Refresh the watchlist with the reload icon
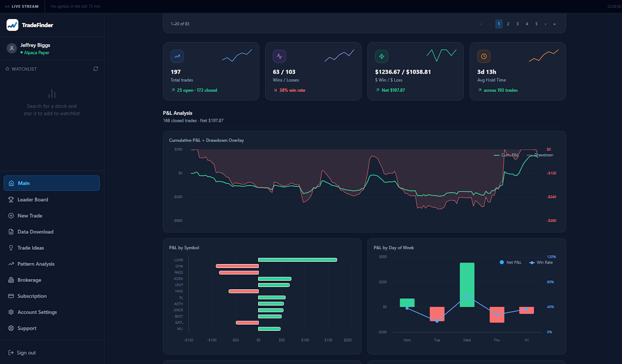The image size is (622, 364). coord(96,69)
